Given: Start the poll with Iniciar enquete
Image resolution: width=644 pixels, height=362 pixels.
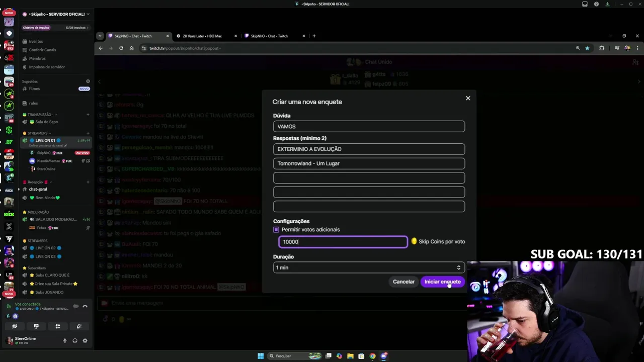Looking at the screenshot, I should (x=442, y=282).
